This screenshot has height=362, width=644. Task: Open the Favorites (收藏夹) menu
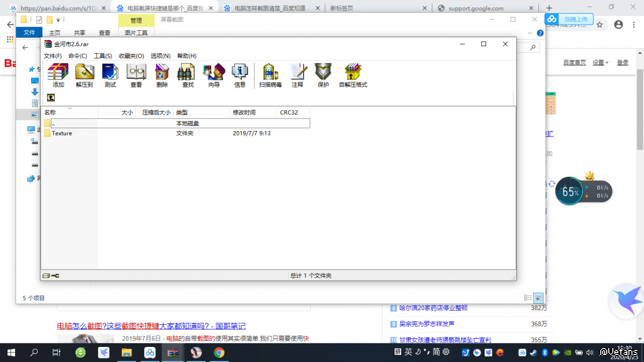pos(131,56)
